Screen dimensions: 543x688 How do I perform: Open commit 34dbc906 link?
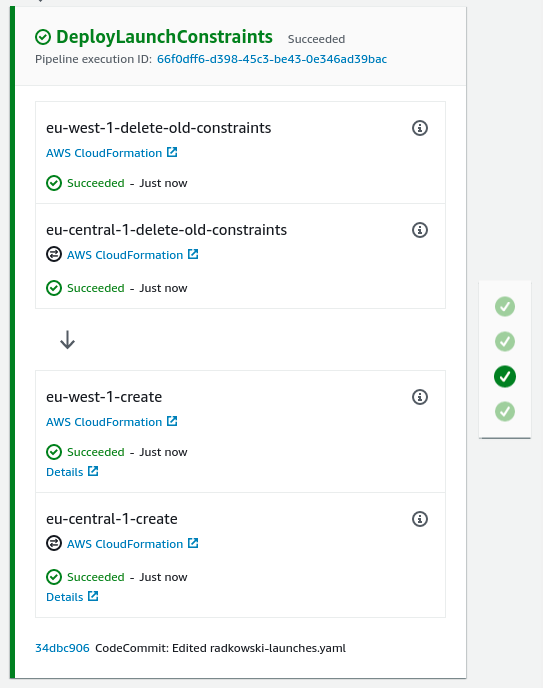point(62,648)
